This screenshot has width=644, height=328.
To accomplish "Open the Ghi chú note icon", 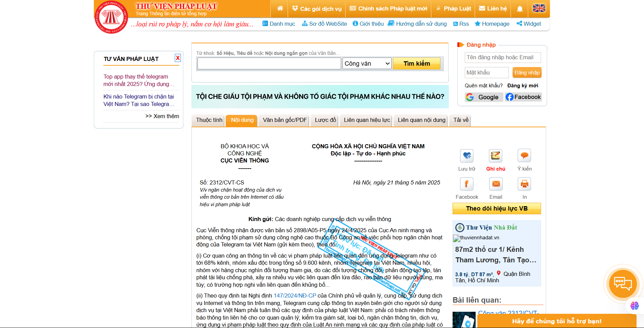I will coord(496,156).
